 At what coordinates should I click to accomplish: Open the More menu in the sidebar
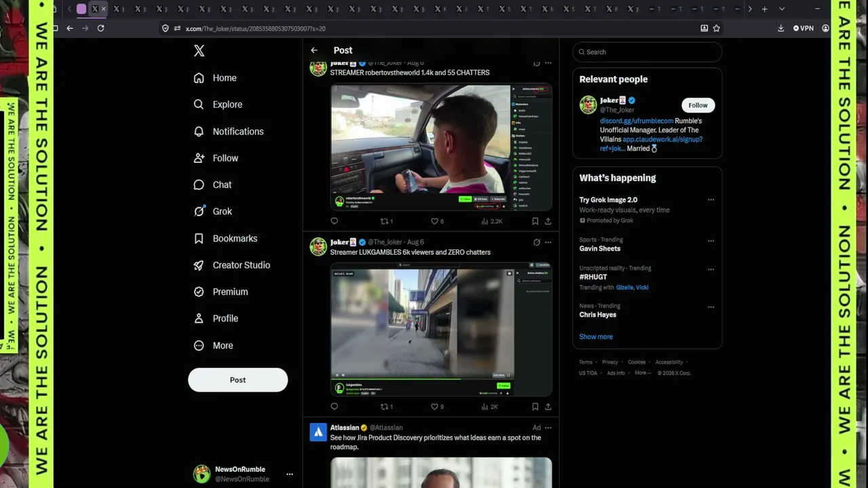213,346
